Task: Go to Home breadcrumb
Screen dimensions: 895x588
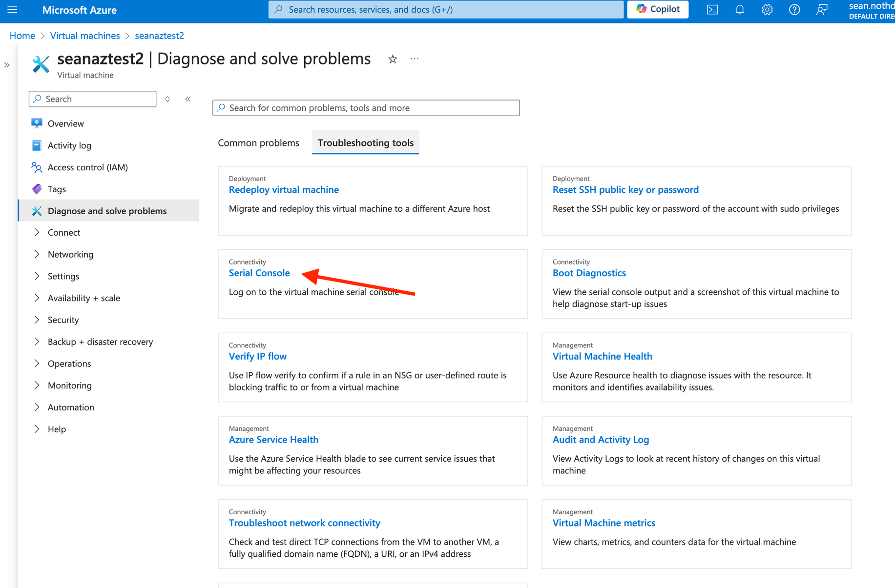Action: click(22, 36)
